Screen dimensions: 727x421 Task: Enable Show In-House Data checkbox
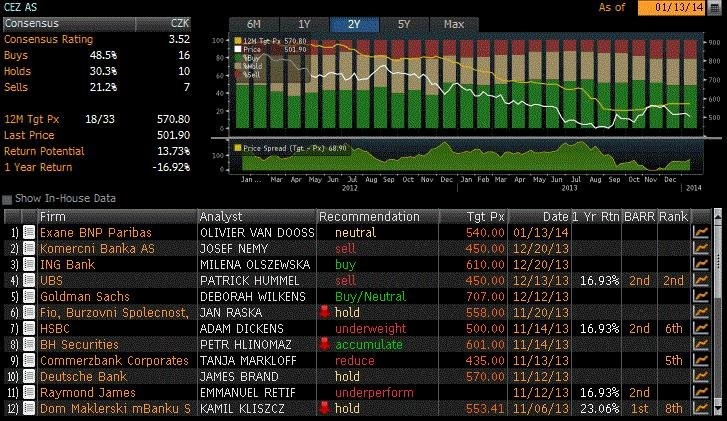click(7, 199)
